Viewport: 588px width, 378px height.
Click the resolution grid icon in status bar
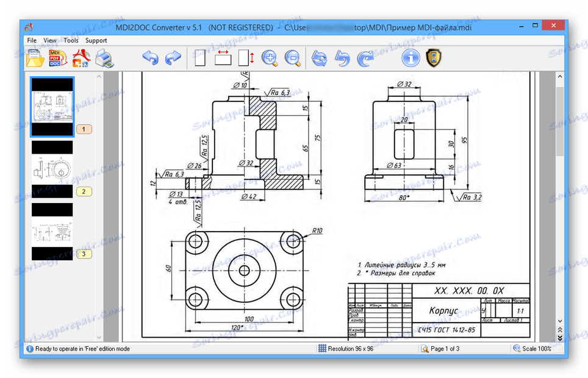click(322, 349)
